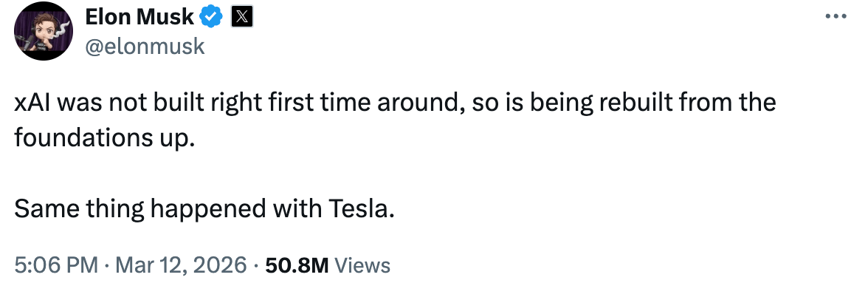868x300 pixels.
Task: Select the line 'foundations up.'
Action: [x=104, y=137]
